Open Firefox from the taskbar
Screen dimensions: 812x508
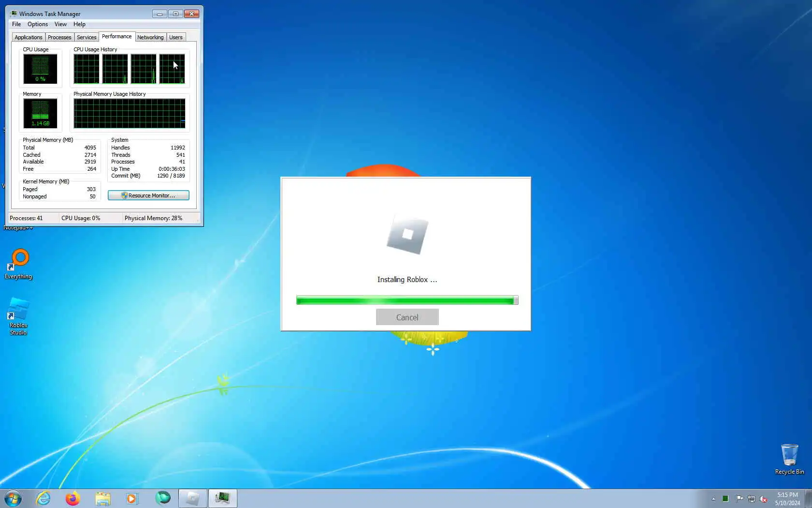click(73, 498)
